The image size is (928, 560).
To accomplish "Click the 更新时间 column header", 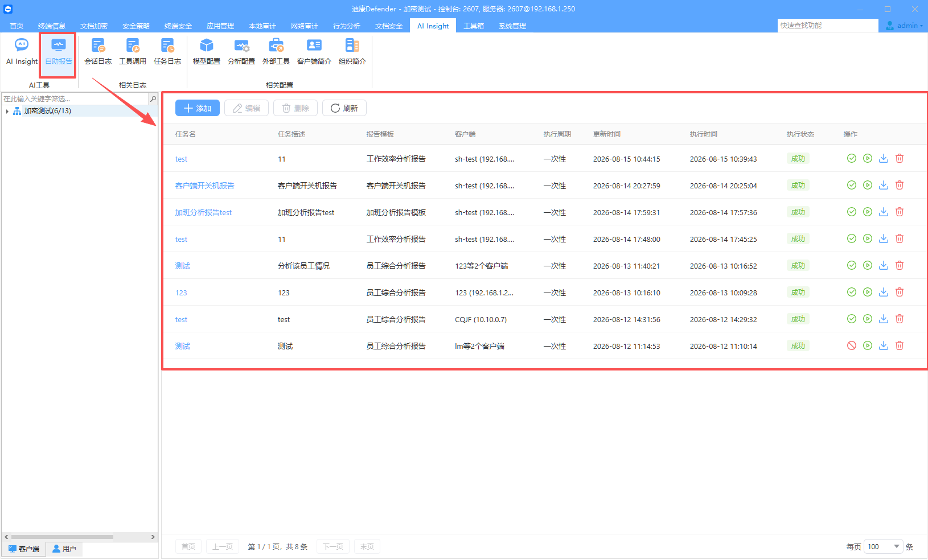I will pyautogui.click(x=607, y=134).
